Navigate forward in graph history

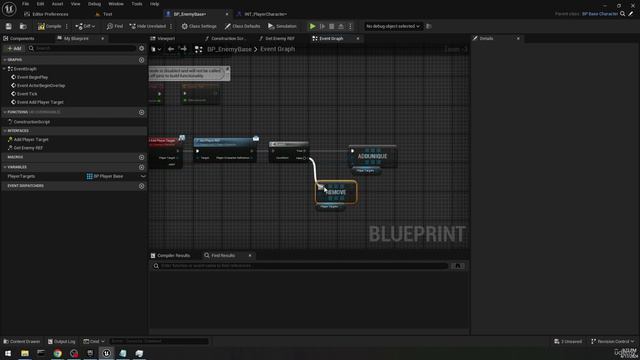184,49
